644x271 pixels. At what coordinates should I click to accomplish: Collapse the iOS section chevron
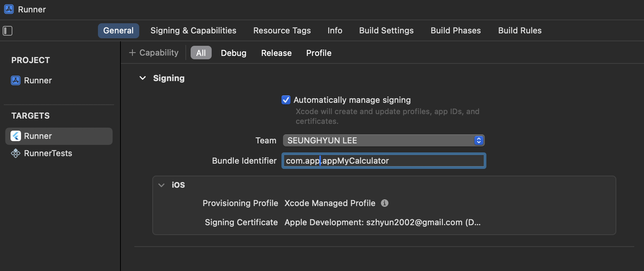161,185
